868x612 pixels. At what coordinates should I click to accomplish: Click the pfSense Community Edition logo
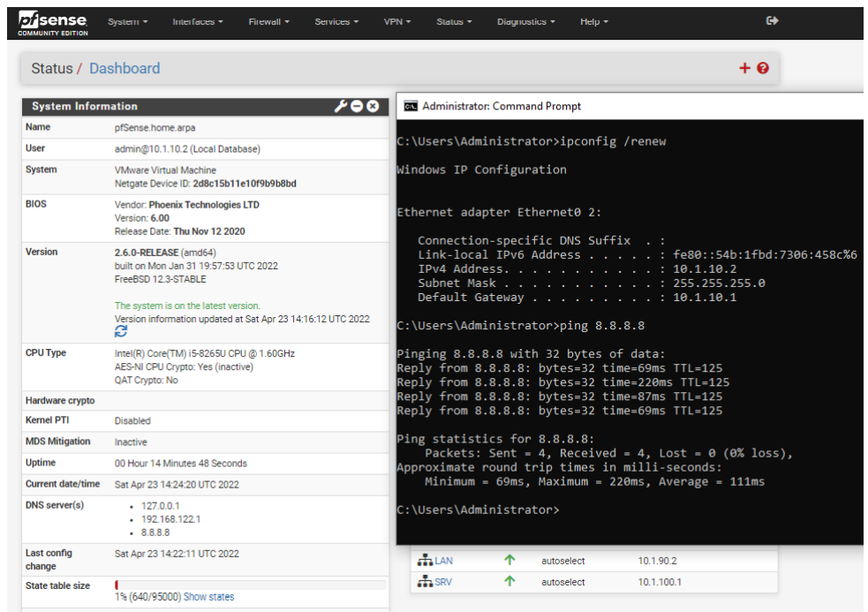coord(52,22)
